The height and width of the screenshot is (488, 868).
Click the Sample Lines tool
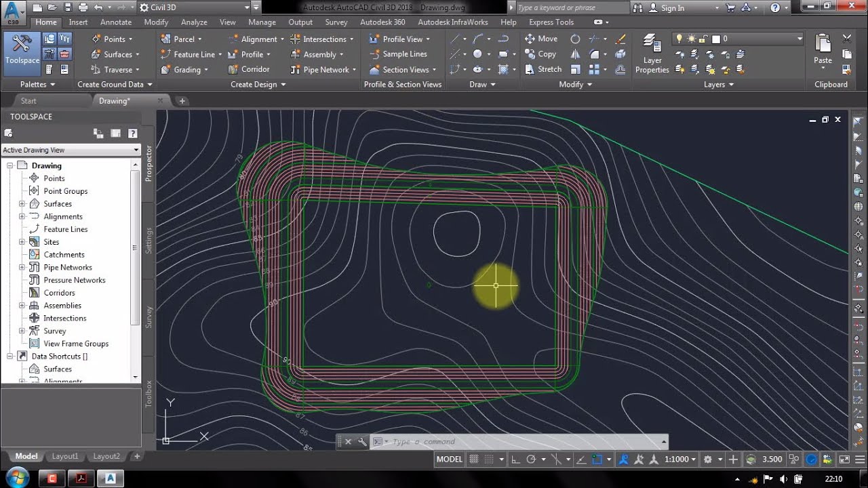(398, 54)
